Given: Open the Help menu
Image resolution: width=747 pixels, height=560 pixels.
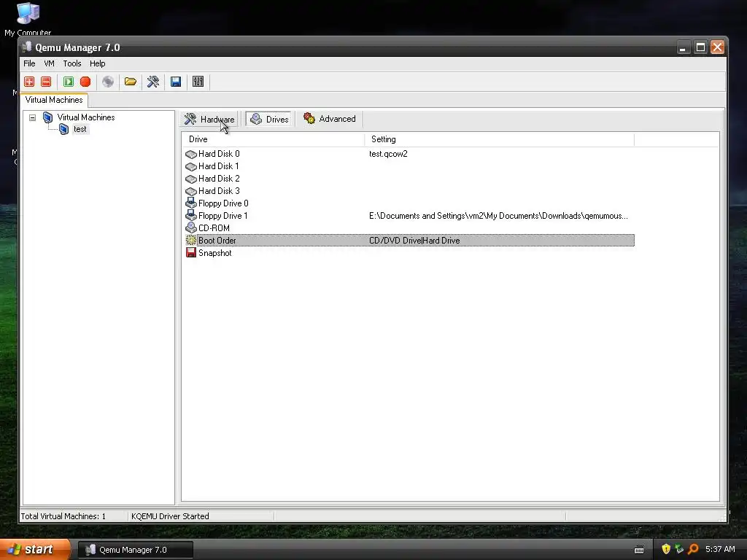Looking at the screenshot, I should [97, 63].
